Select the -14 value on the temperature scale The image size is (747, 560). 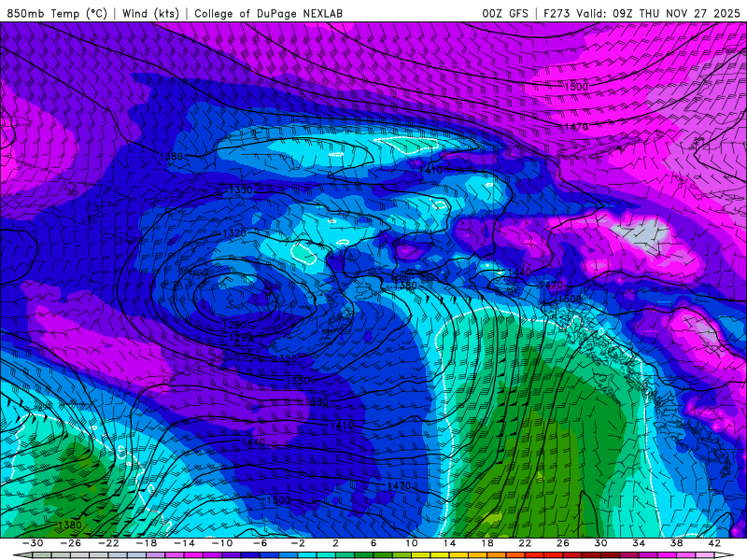point(184,543)
